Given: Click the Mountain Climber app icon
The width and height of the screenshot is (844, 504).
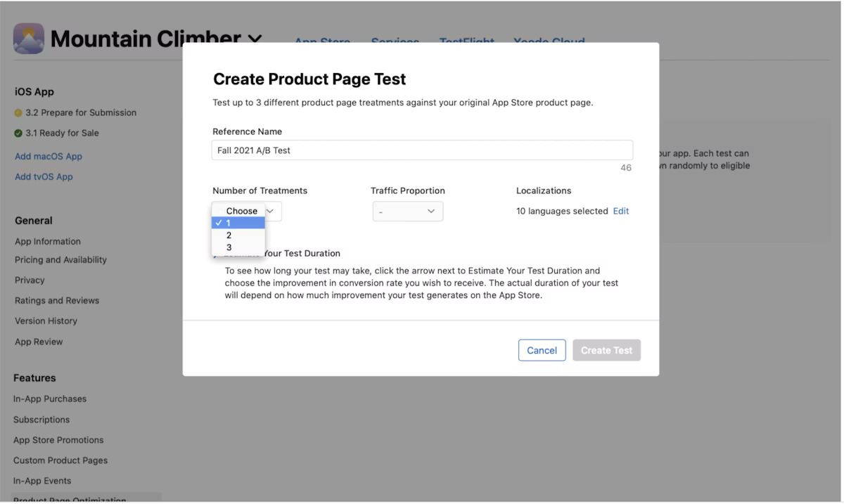Looking at the screenshot, I should click(28, 39).
